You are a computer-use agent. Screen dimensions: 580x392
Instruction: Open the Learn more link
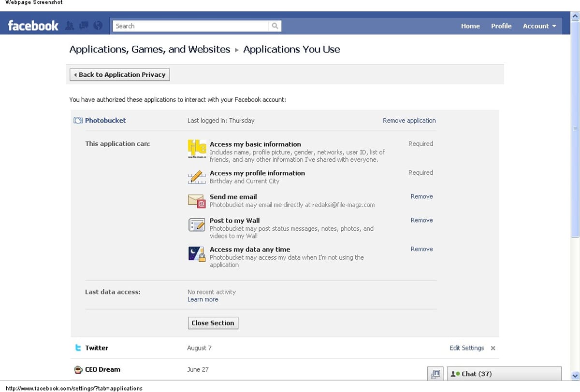click(x=203, y=299)
